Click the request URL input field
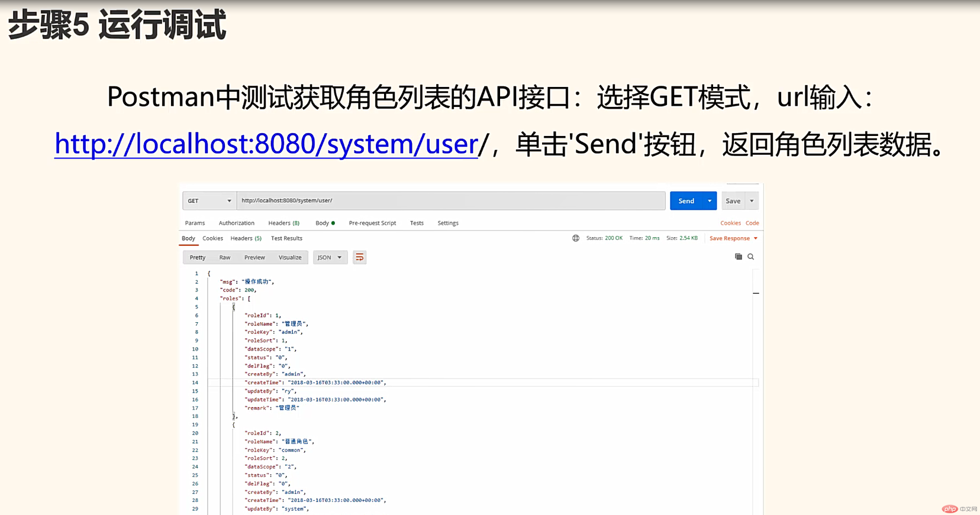Screen dimensions: 980x515 click(x=451, y=201)
